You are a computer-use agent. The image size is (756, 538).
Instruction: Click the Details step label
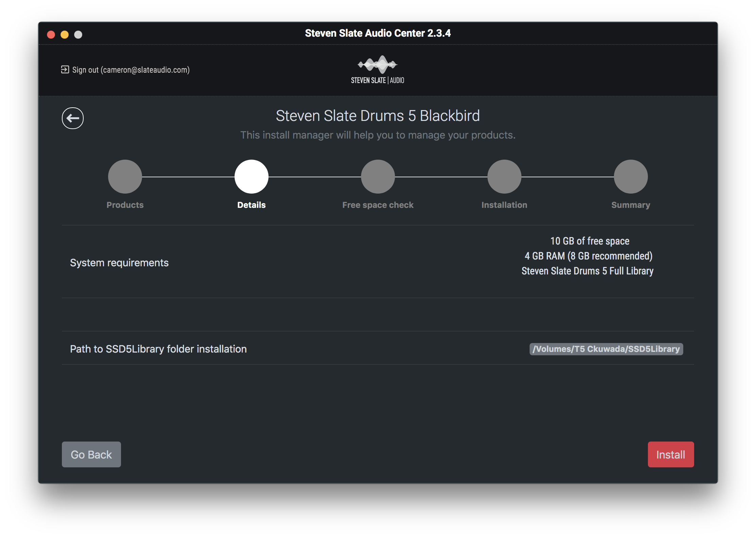(252, 205)
